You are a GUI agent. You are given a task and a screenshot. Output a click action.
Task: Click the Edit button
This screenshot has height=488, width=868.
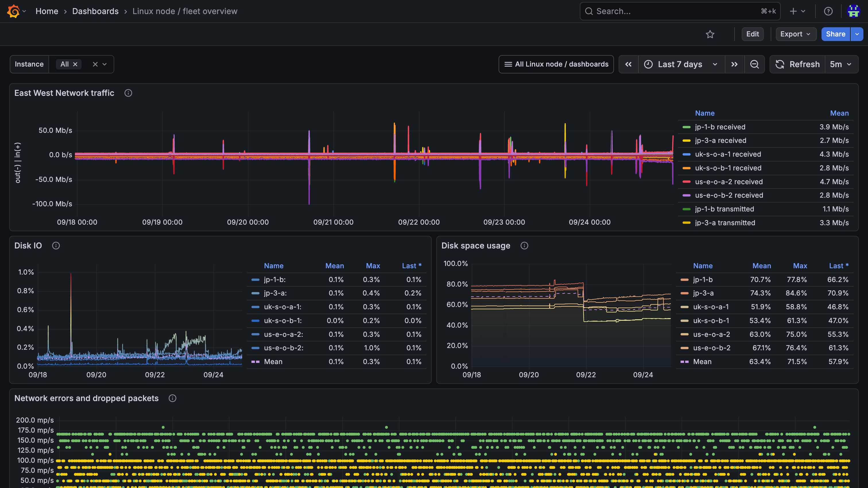pyautogui.click(x=752, y=34)
